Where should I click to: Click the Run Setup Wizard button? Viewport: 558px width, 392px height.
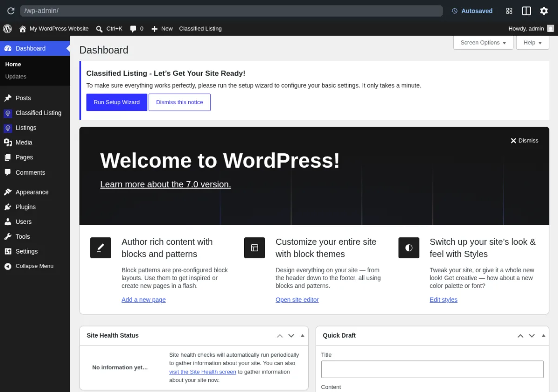coord(117,102)
